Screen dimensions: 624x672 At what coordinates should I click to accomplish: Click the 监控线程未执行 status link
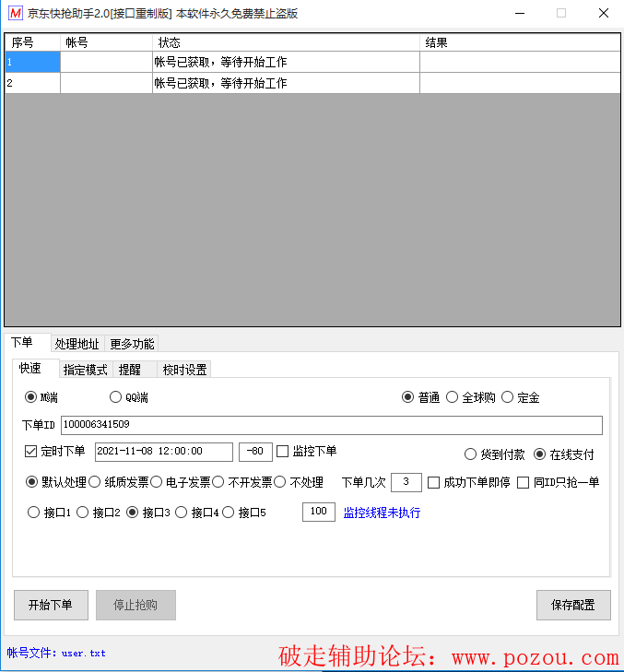pyautogui.click(x=382, y=513)
